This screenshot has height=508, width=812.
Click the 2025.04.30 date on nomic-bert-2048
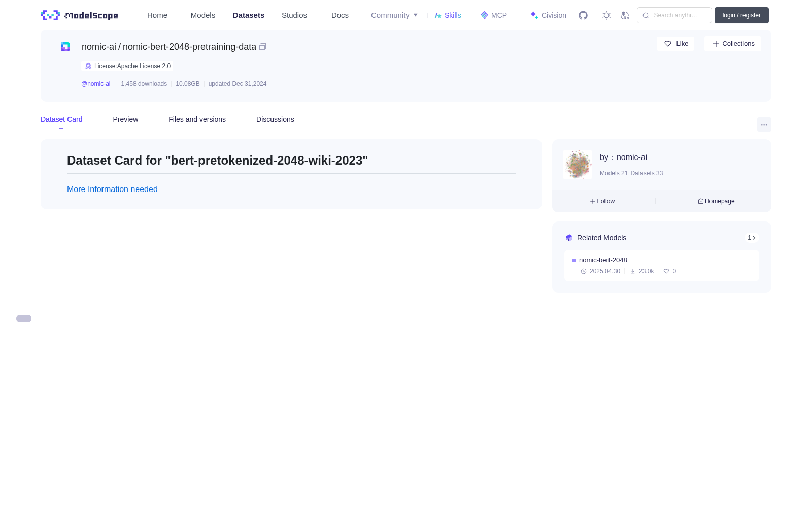point(600,271)
